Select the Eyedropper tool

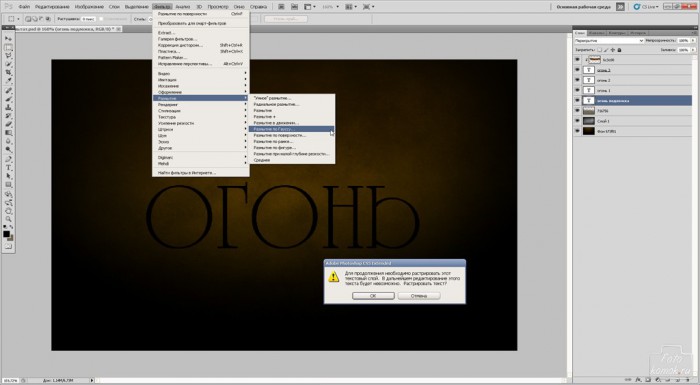tap(8, 81)
